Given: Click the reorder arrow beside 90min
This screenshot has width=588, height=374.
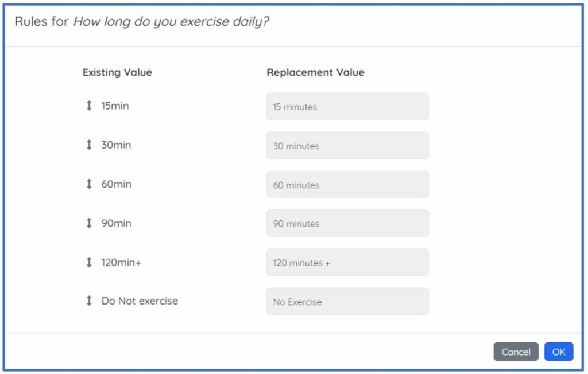Looking at the screenshot, I should click(x=89, y=223).
